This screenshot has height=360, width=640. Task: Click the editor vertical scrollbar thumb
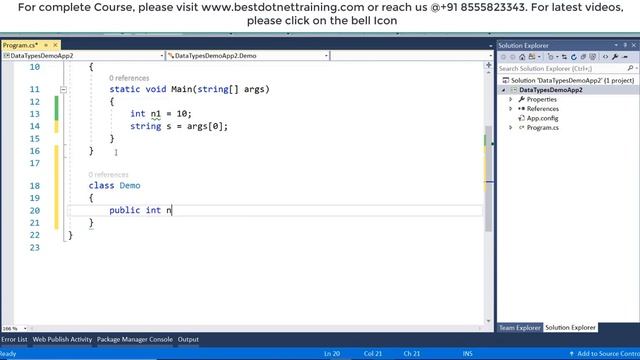(x=489, y=178)
